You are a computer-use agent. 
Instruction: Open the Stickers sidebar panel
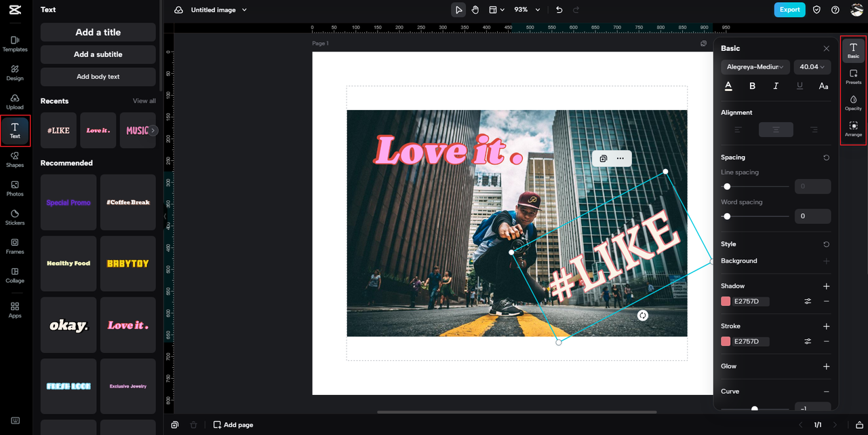pyautogui.click(x=15, y=217)
